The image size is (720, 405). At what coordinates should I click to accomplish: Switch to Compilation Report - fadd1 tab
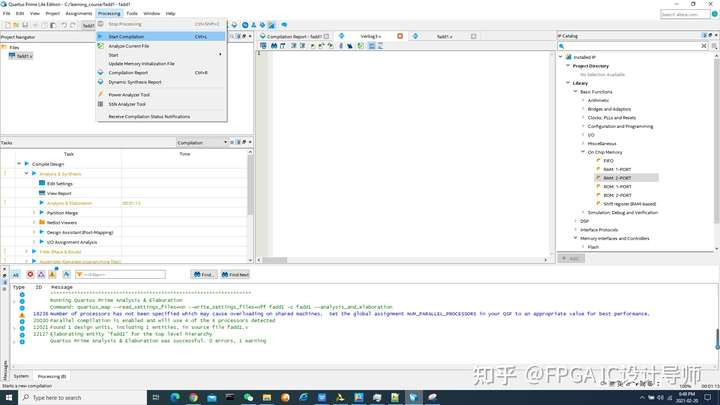coord(294,36)
